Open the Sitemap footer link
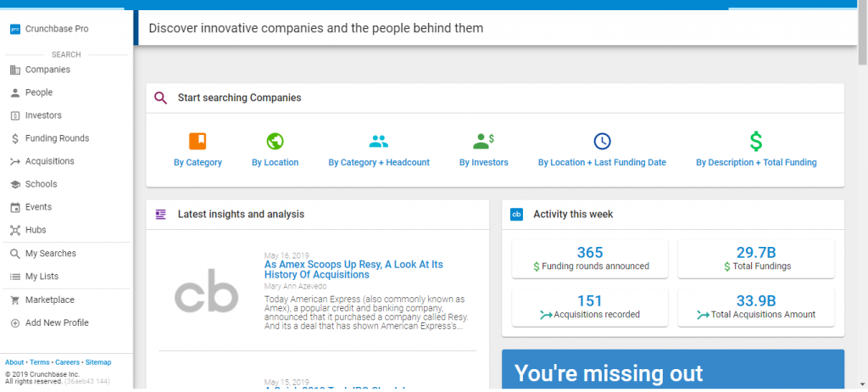The image size is (868, 392). pos(98,362)
